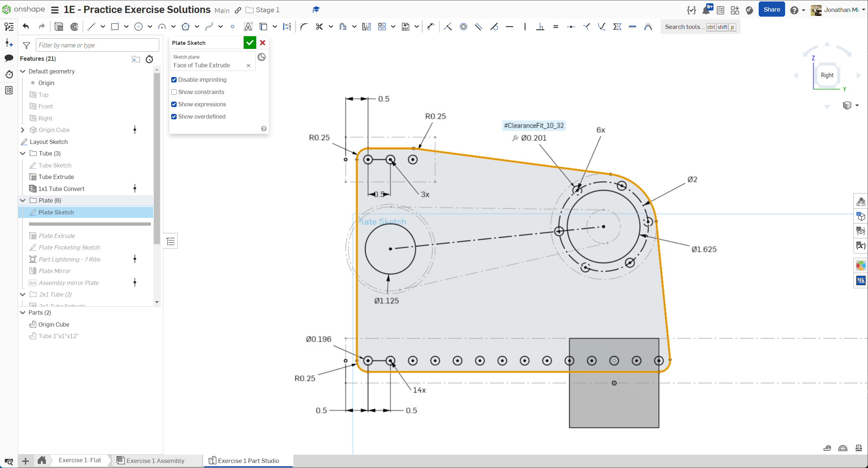The height and width of the screenshot is (468, 868).
Task: Click the blue Share button
Action: pyautogui.click(x=771, y=10)
